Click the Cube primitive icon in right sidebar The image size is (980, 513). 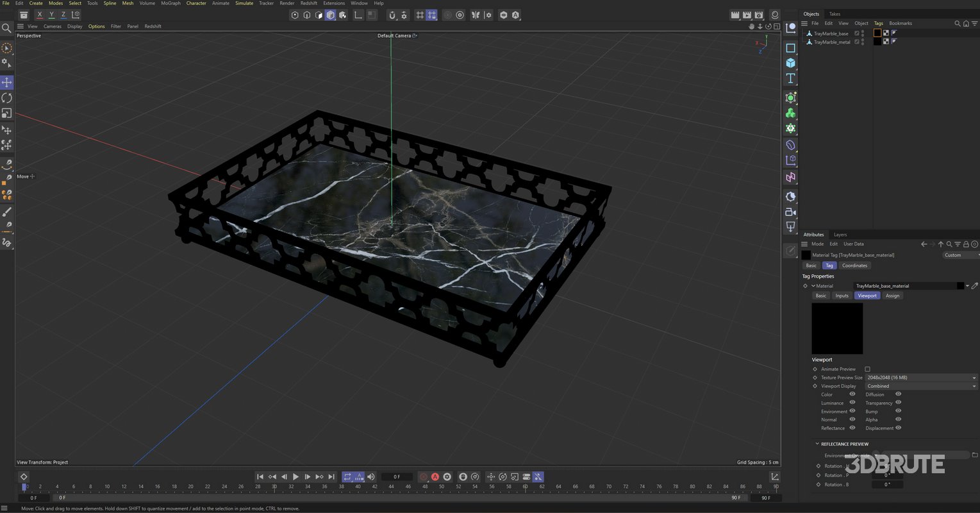click(790, 63)
